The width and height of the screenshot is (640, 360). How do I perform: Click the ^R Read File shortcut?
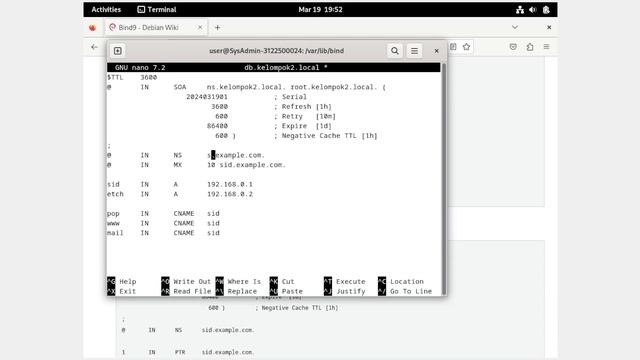(186, 291)
